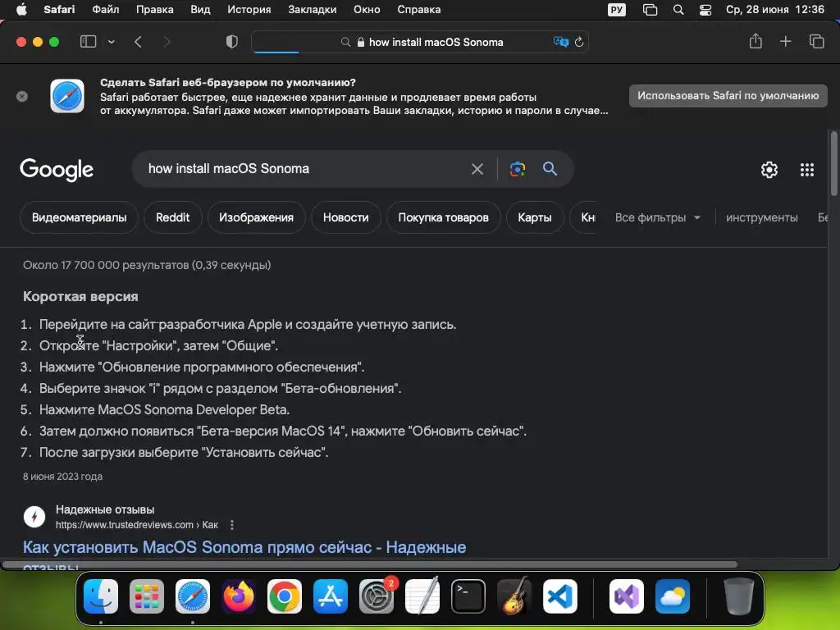
Task: Click the translate icon in address bar
Action: click(x=560, y=42)
